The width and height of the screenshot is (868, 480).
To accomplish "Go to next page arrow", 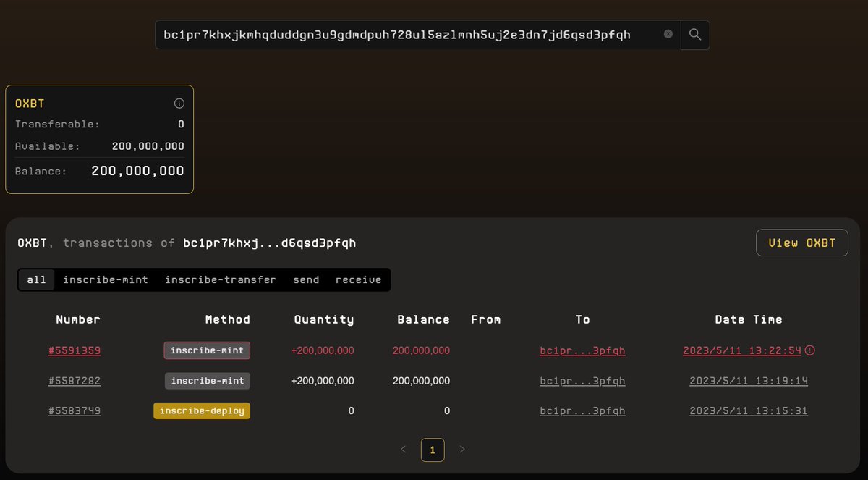I will 462,450.
